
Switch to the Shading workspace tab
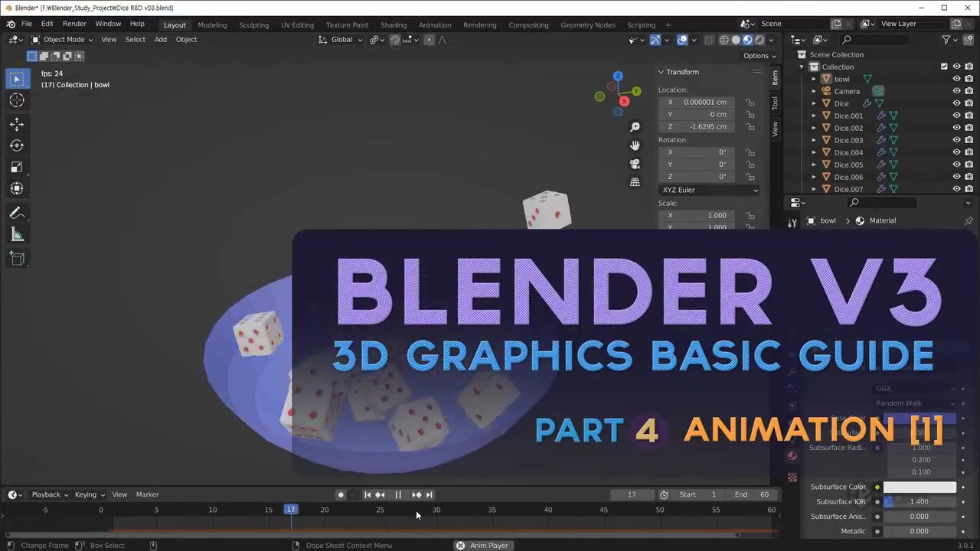394,24
